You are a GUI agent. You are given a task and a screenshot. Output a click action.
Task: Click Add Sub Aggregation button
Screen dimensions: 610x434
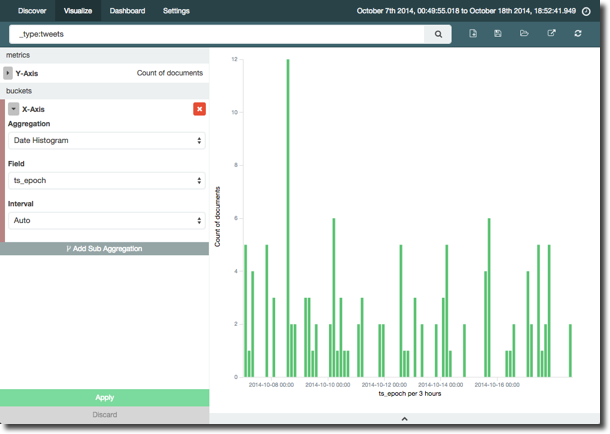[104, 248]
